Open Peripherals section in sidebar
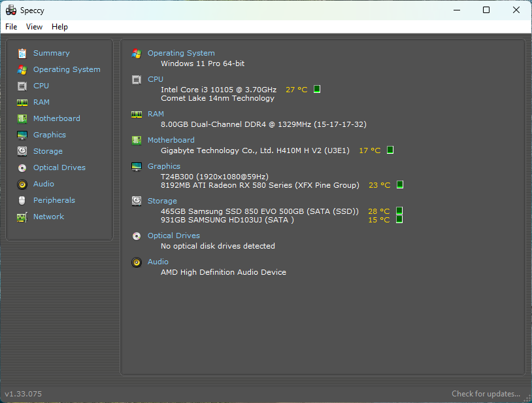 54,200
